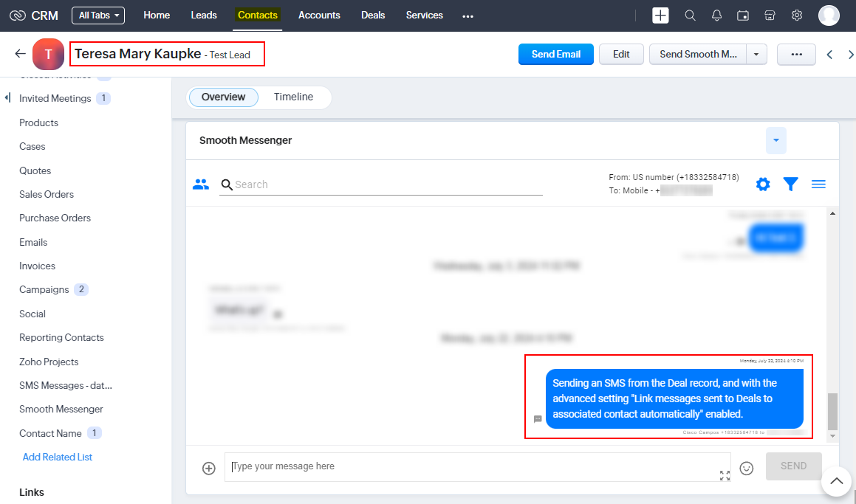The height and width of the screenshot is (504, 856).
Task: Open the Purchase Orders related list
Action: click(55, 218)
